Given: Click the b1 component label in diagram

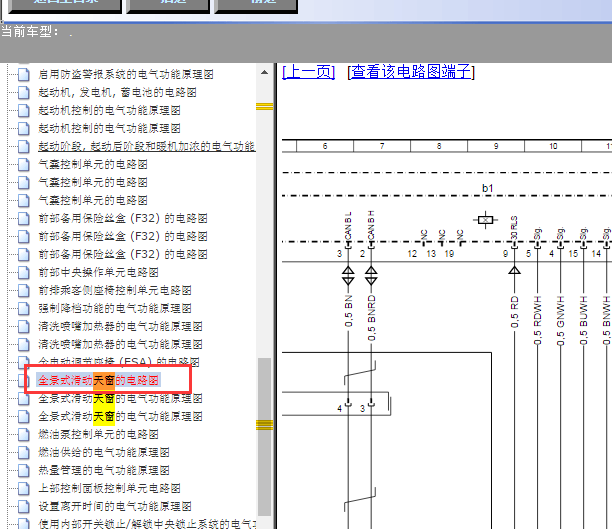Looking at the screenshot, I should pos(487,188).
